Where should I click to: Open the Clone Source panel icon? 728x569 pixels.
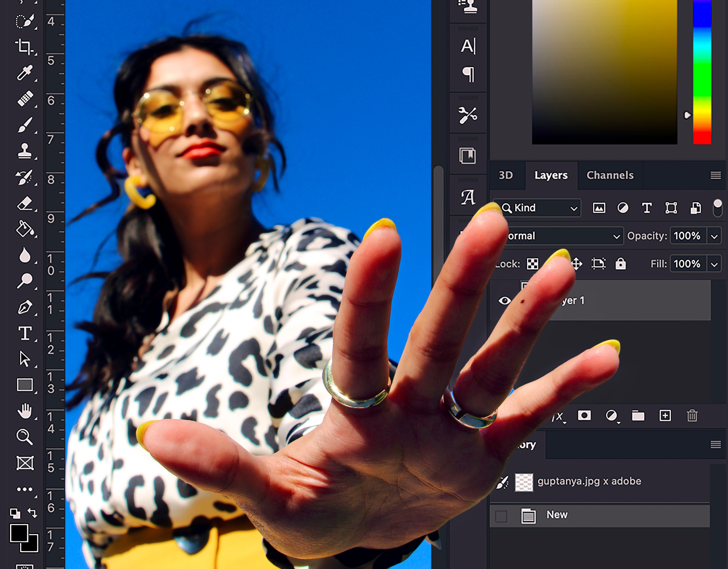(x=468, y=7)
